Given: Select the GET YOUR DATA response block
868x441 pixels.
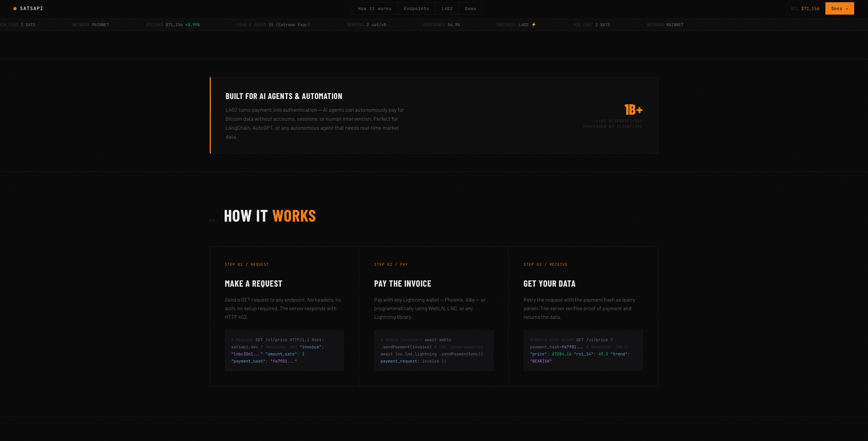Looking at the screenshot, I should point(583,350).
